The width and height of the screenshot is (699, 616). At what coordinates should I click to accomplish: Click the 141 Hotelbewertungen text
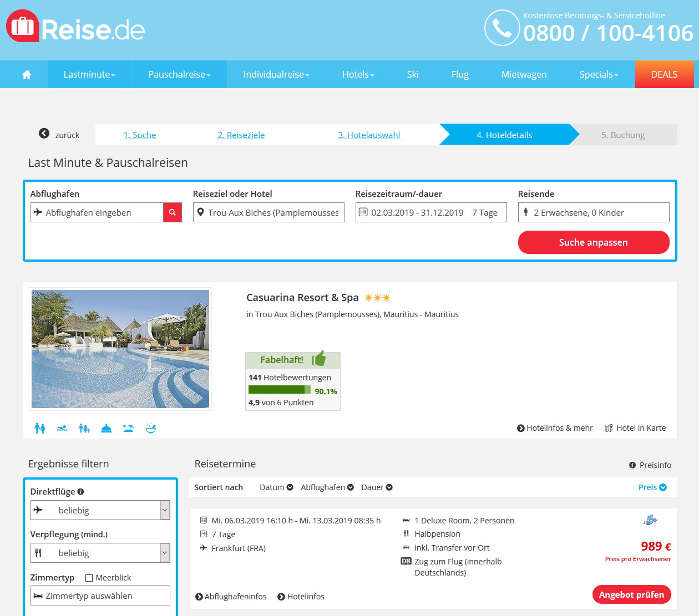[x=290, y=378]
